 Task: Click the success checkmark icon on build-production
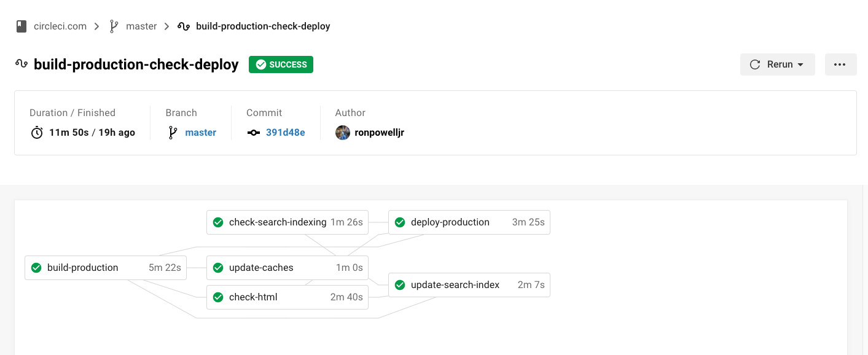pyautogui.click(x=36, y=267)
